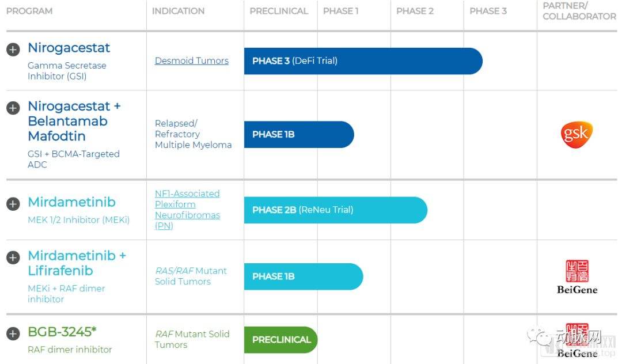Click the green Preclinical progress bar

pos(280,340)
